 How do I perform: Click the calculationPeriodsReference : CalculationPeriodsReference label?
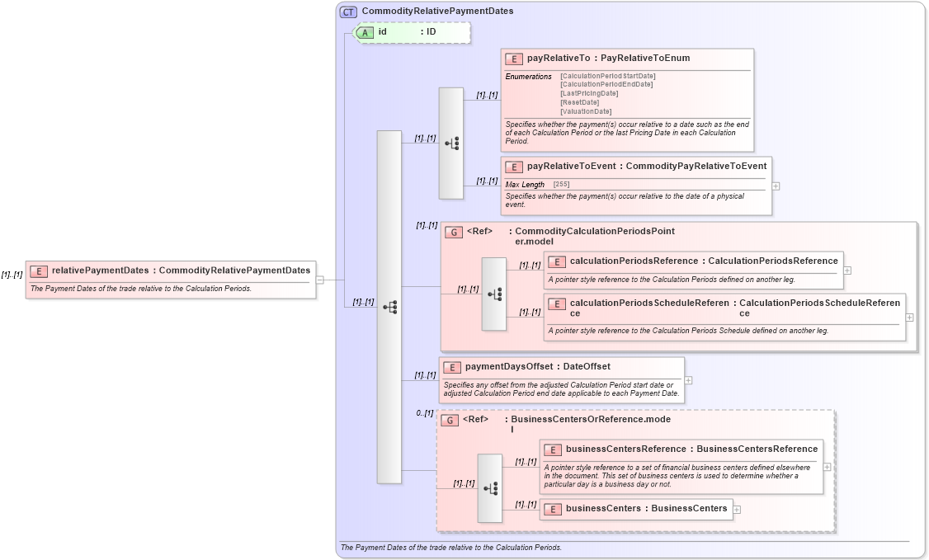(704, 261)
